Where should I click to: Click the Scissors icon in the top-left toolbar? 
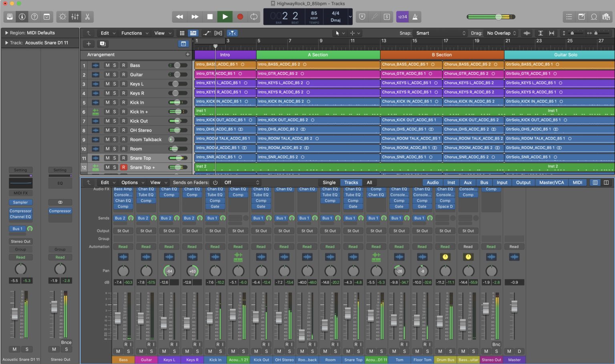tap(87, 17)
